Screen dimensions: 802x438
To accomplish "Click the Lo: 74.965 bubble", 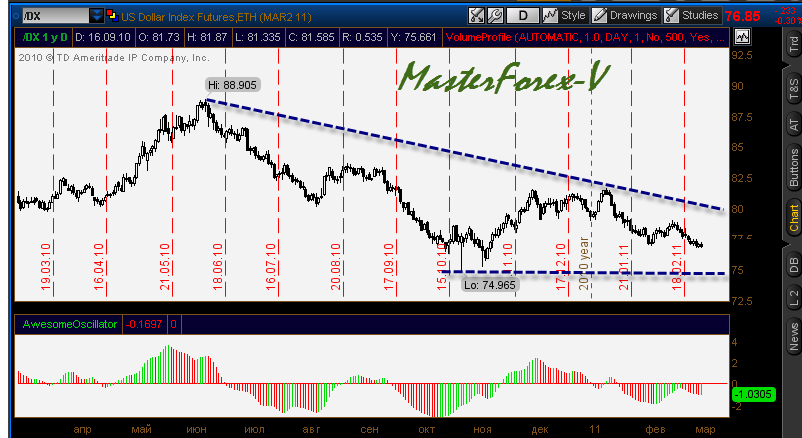I will (491, 284).
